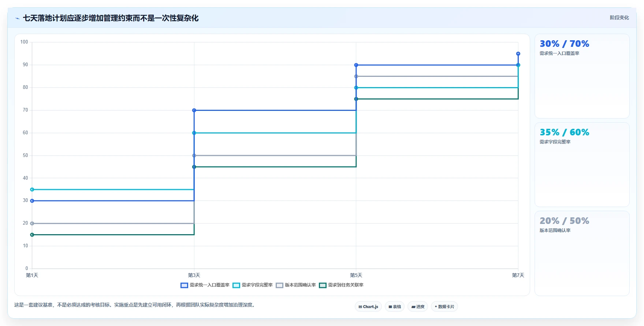Toggle 需求字段完整率 series via its cyan legend swatch

coord(236,285)
